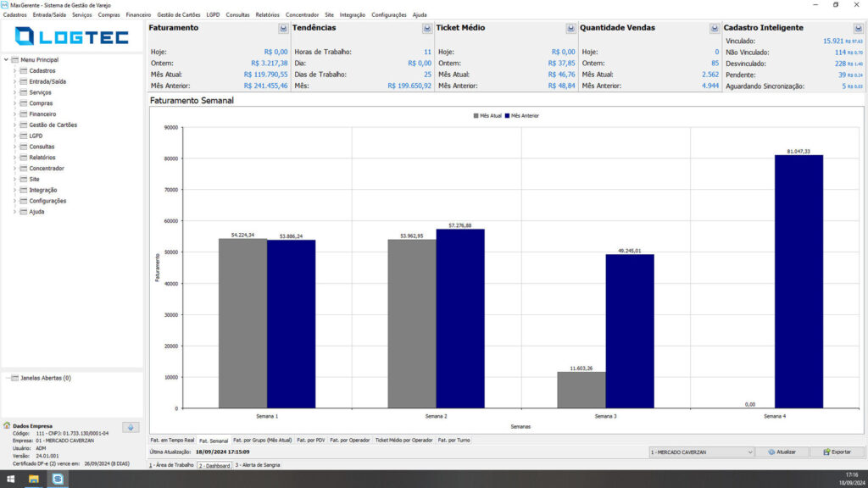Image resolution: width=868 pixels, height=488 pixels.
Task: Expand the Financeiro tree node
Action: [x=15, y=114]
